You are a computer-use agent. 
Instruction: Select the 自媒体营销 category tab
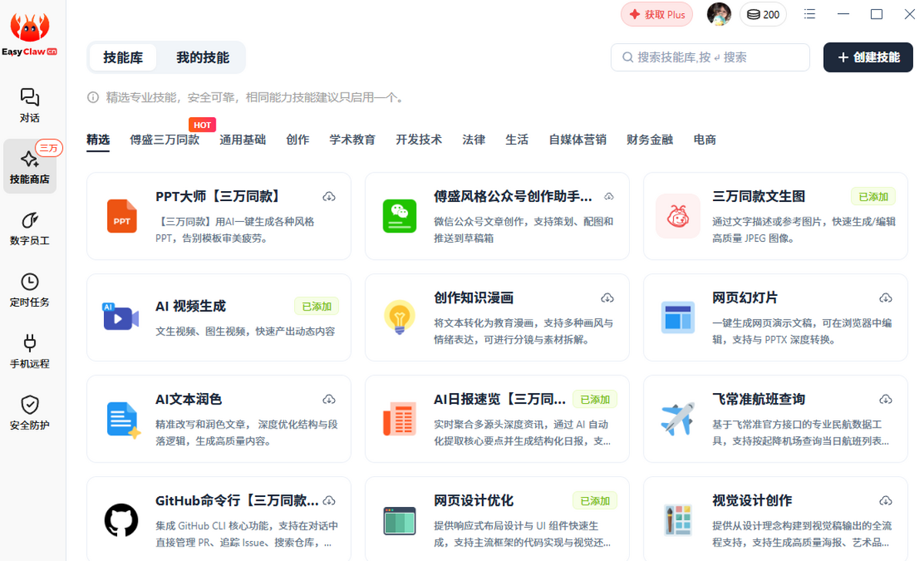point(577,139)
